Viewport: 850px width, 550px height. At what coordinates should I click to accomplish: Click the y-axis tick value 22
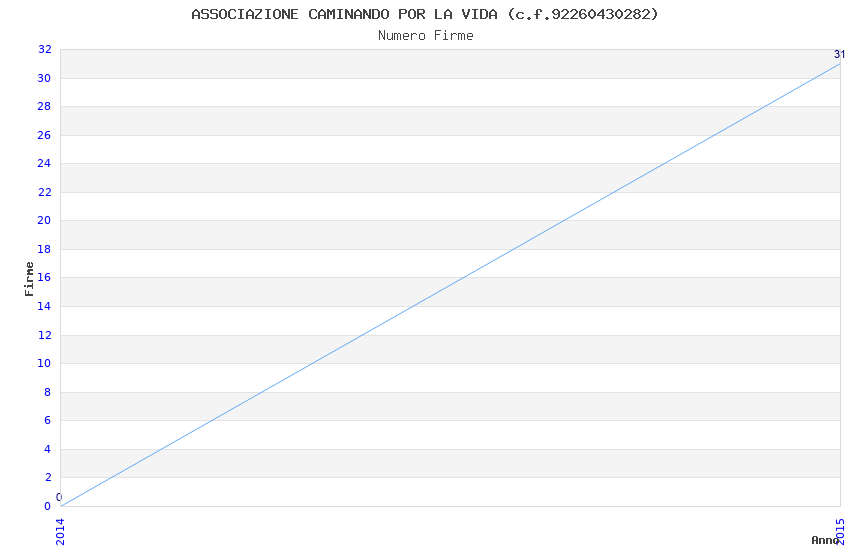pos(44,192)
